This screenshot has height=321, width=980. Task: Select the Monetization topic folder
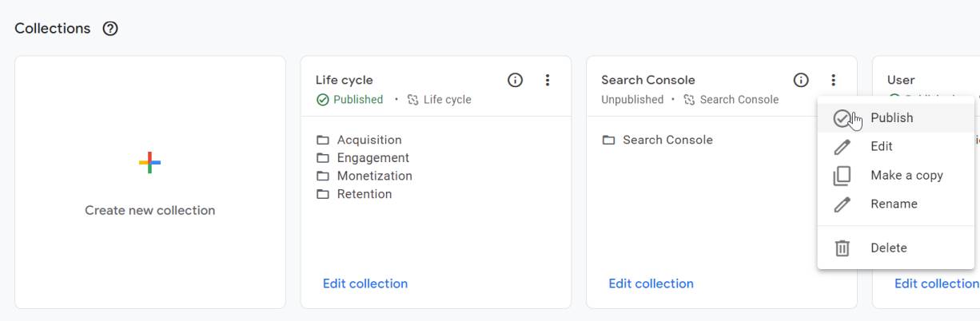[x=365, y=176]
